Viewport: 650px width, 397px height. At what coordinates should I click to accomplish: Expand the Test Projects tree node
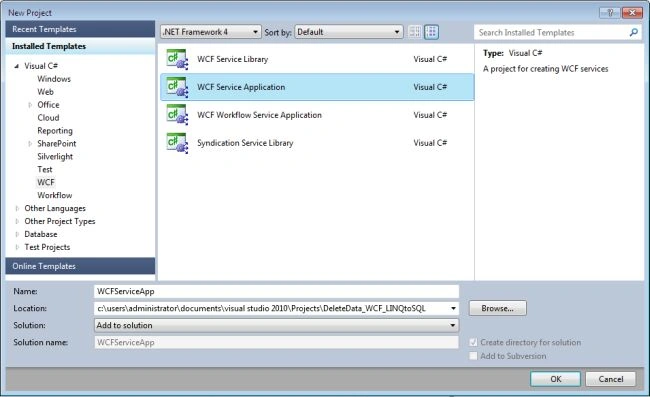coord(17,247)
